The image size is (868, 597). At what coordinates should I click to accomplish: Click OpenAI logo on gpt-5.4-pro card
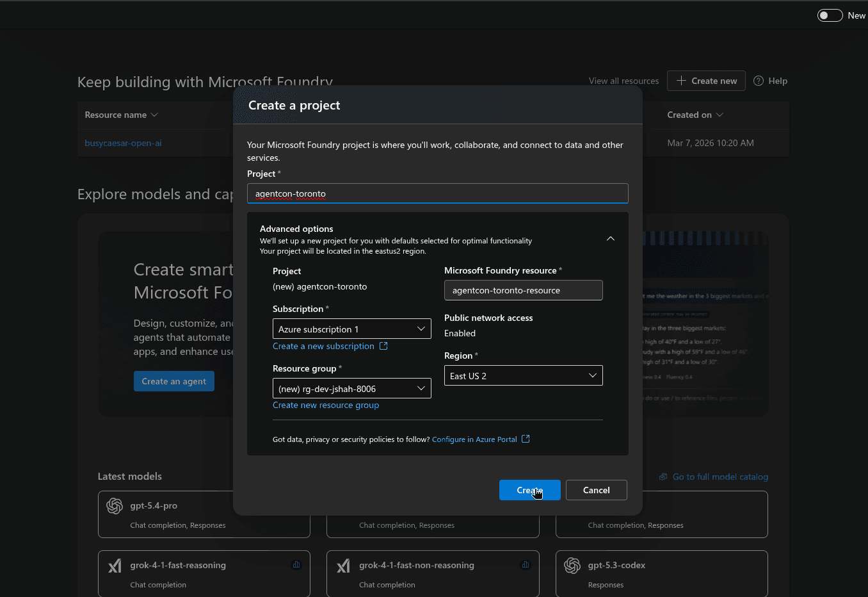click(x=115, y=506)
